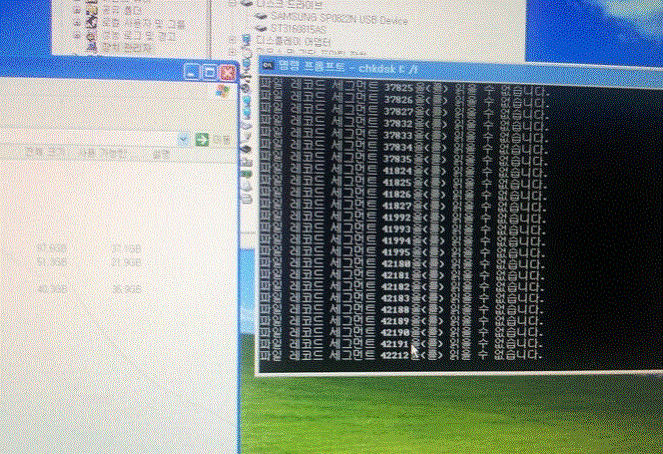Image resolution: width=663 pixels, height=454 pixels.
Task: Select 로컬 사용자 및 그룹 tree node
Action: (144, 23)
